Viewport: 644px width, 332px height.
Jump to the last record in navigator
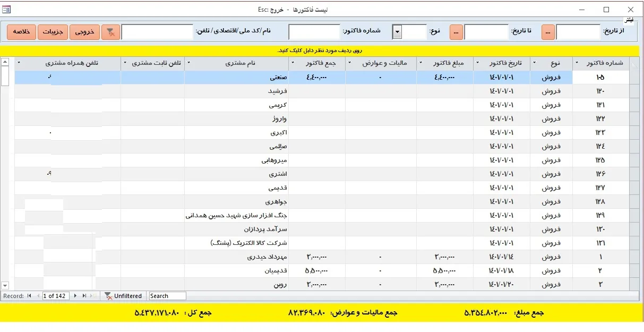[x=84, y=296]
